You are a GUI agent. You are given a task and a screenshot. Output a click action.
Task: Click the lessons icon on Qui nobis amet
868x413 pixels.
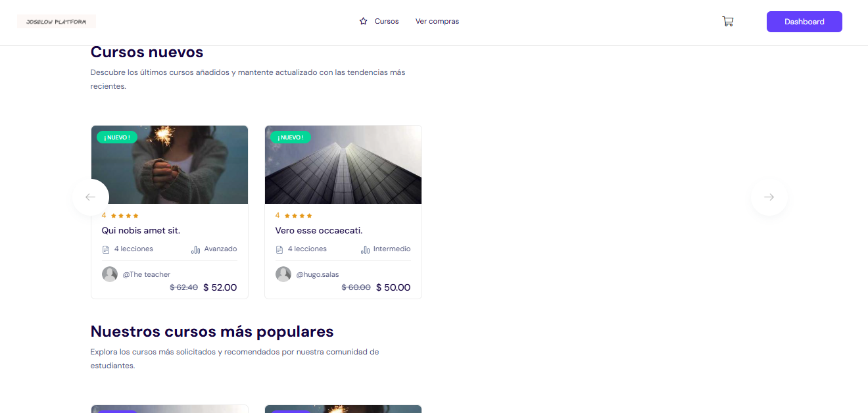click(x=106, y=249)
